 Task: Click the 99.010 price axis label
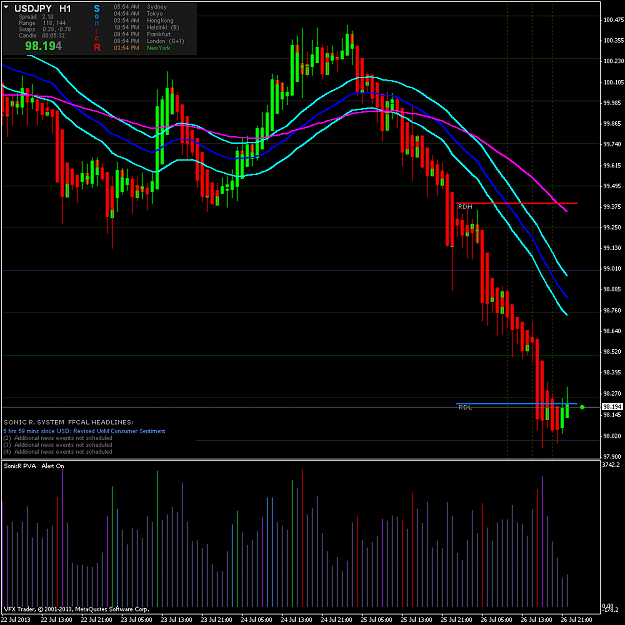point(613,269)
